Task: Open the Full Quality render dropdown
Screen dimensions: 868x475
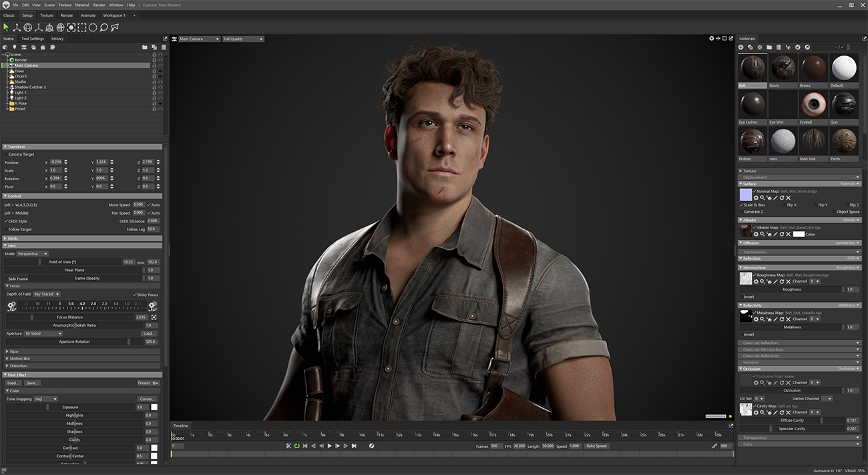Action: coord(242,39)
